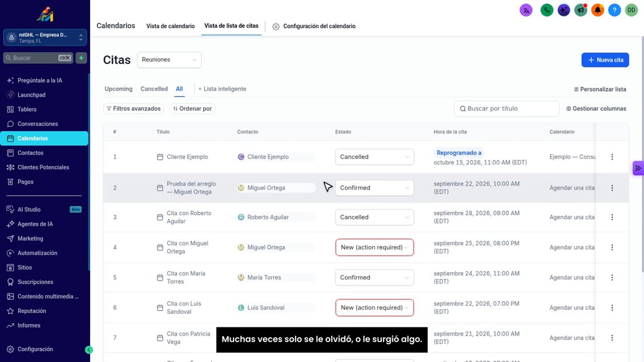Open status dropdown for Cliente Ejemplo row
The image size is (644, 362).
(x=375, y=157)
